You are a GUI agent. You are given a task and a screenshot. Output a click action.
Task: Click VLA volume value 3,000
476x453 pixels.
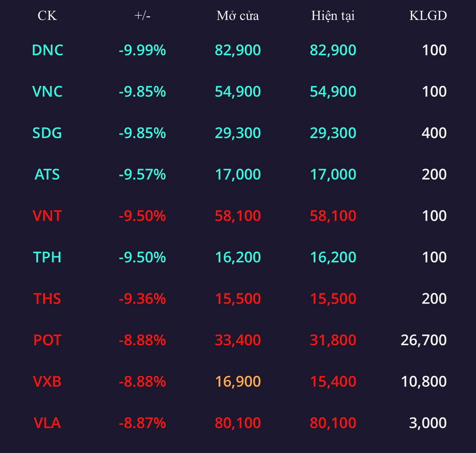point(428,423)
